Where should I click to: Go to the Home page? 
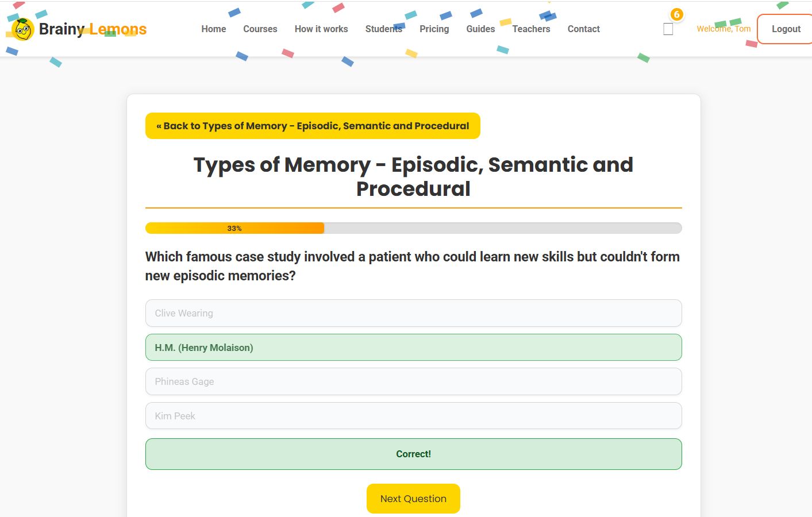(213, 29)
